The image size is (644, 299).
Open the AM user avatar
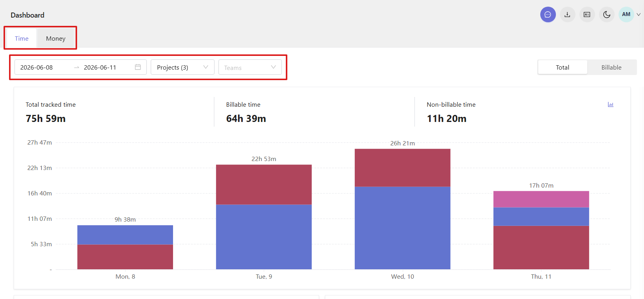[x=626, y=14]
